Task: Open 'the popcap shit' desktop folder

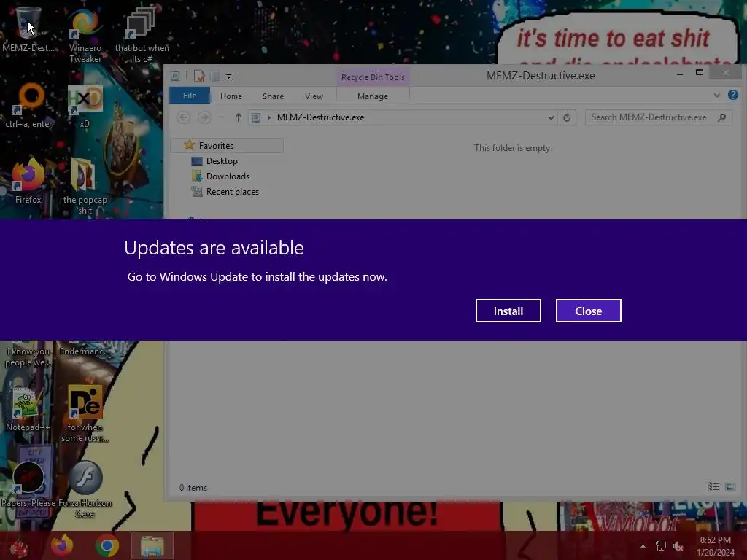Action: coord(85,187)
